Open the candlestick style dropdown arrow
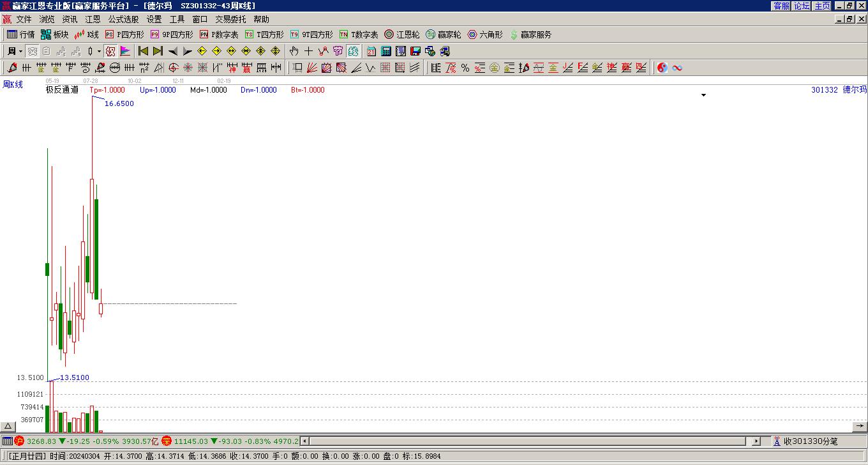The height and width of the screenshot is (465, 868). [99, 51]
